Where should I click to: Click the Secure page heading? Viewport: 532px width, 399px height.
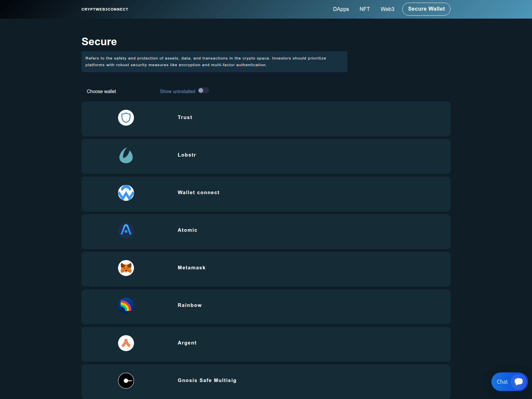(99, 42)
